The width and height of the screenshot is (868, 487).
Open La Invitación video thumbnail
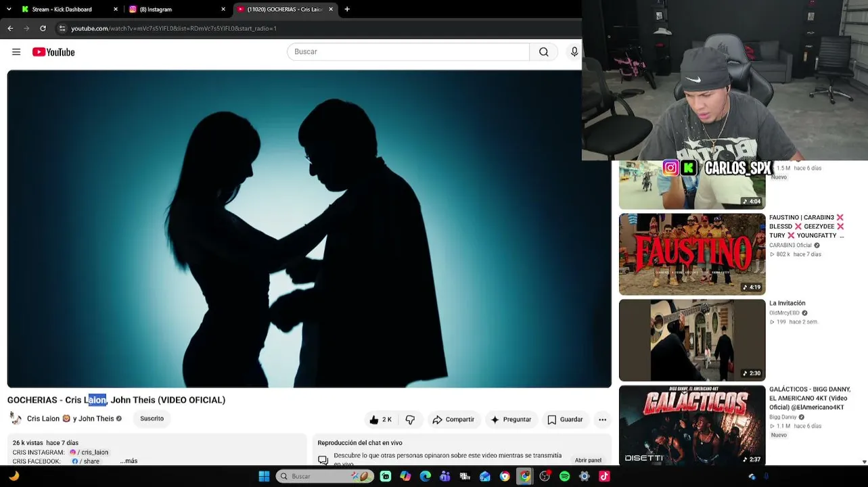point(692,340)
